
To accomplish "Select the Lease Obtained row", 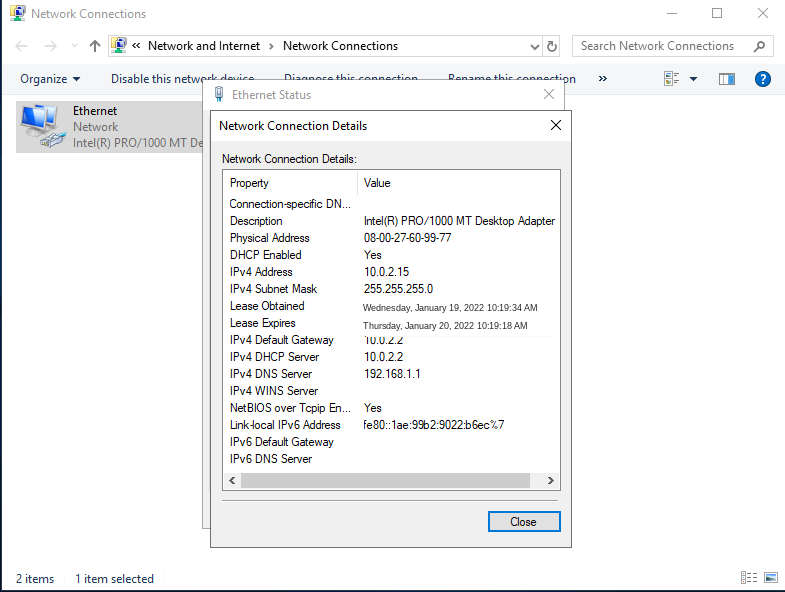I will (x=391, y=306).
